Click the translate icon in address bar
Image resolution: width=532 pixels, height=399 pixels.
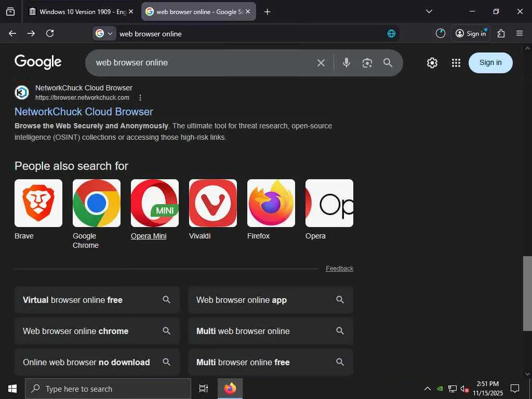(392, 34)
